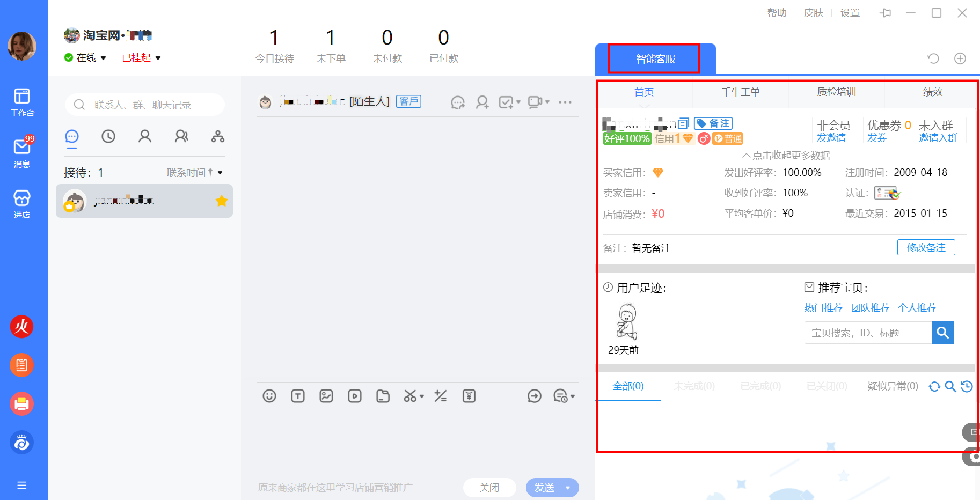Screen dimensions: 980x500
Task: Click the screenshot scissors tool
Action: [411, 396]
